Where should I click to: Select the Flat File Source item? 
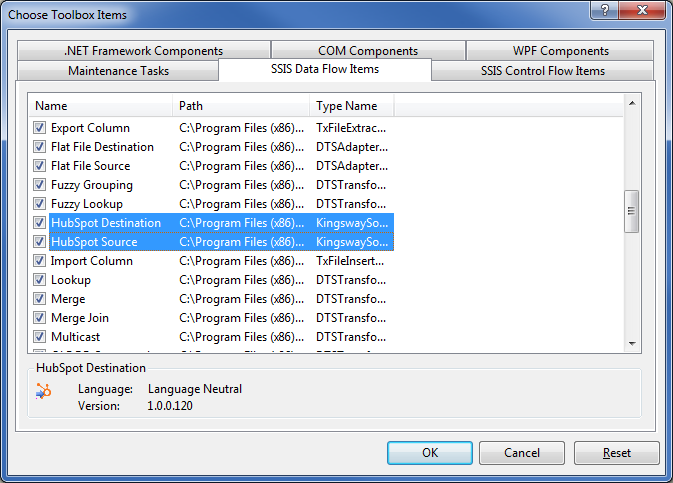[x=91, y=166]
